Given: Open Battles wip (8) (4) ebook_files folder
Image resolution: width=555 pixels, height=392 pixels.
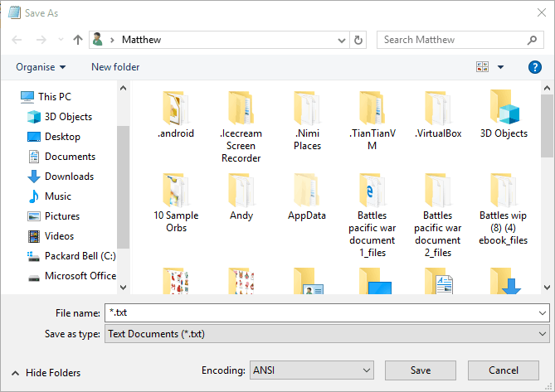Looking at the screenshot, I should [x=504, y=209].
